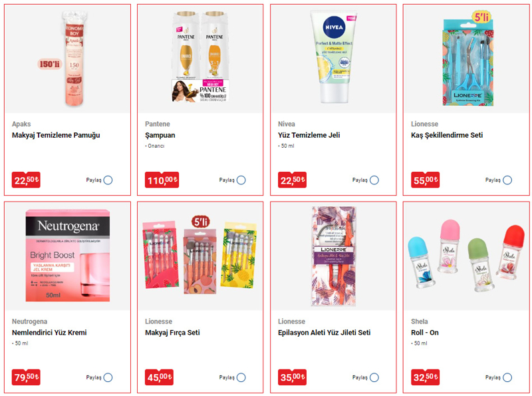Screen dimensions: 532x396
Task: Open the Pantene shampoo product image
Action: point(200,57)
